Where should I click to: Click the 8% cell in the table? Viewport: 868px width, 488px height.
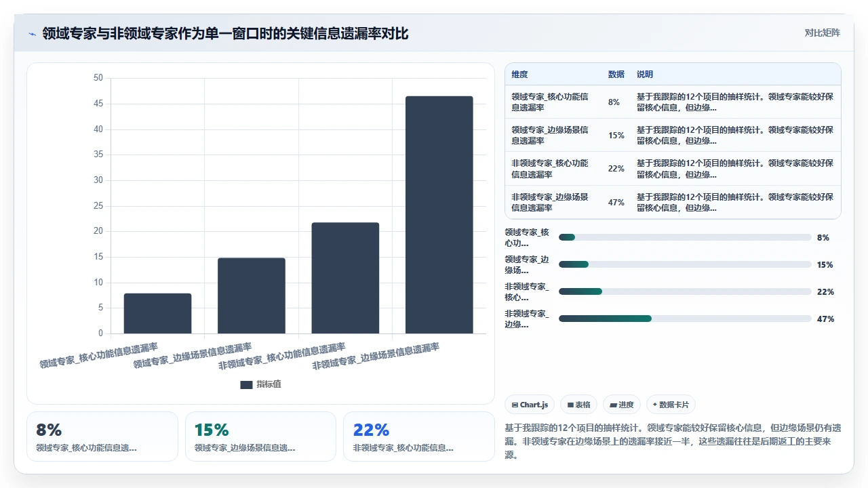click(614, 102)
